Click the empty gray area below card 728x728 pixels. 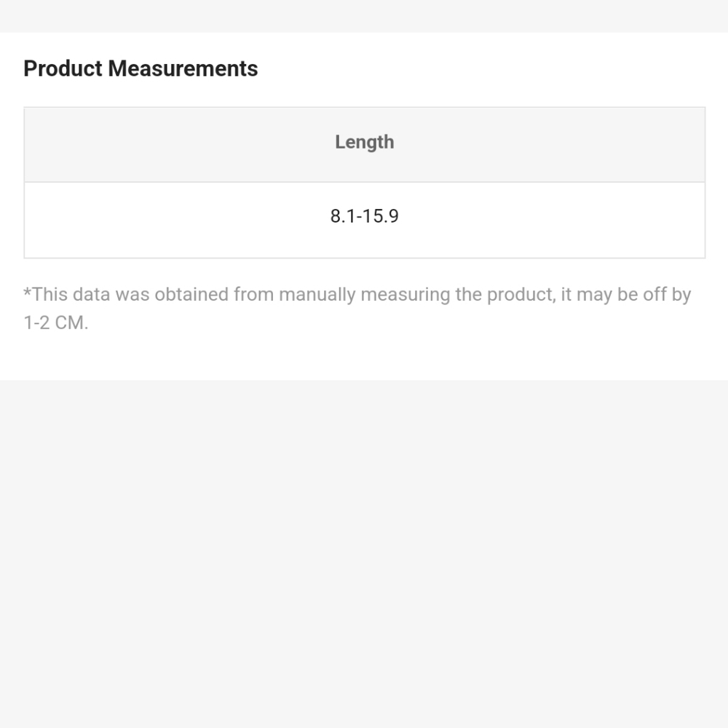point(364,553)
